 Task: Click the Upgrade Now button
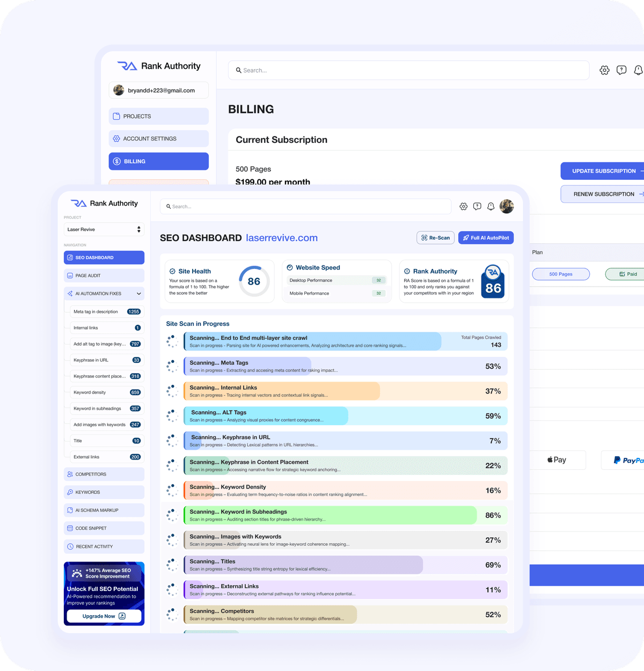[x=104, y=616]
